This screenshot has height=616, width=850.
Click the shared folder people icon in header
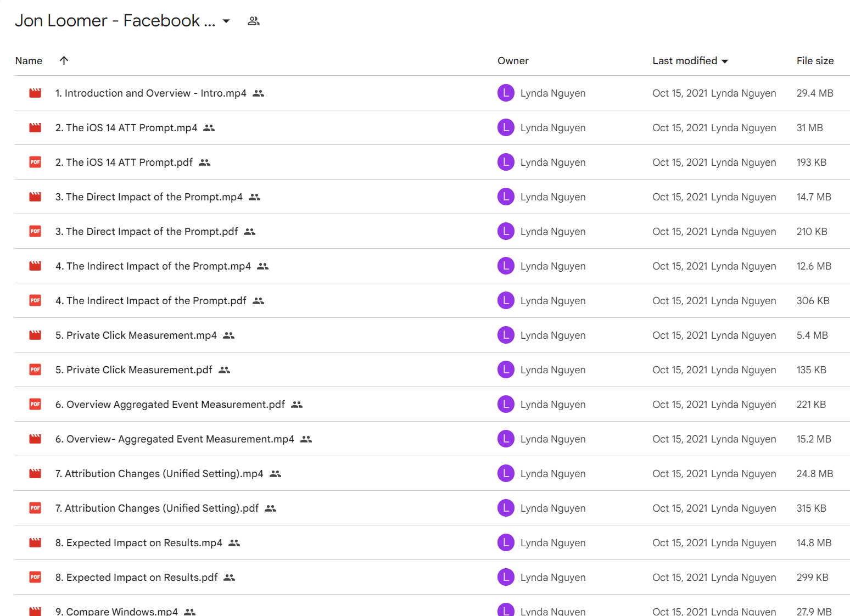(253, 21)
